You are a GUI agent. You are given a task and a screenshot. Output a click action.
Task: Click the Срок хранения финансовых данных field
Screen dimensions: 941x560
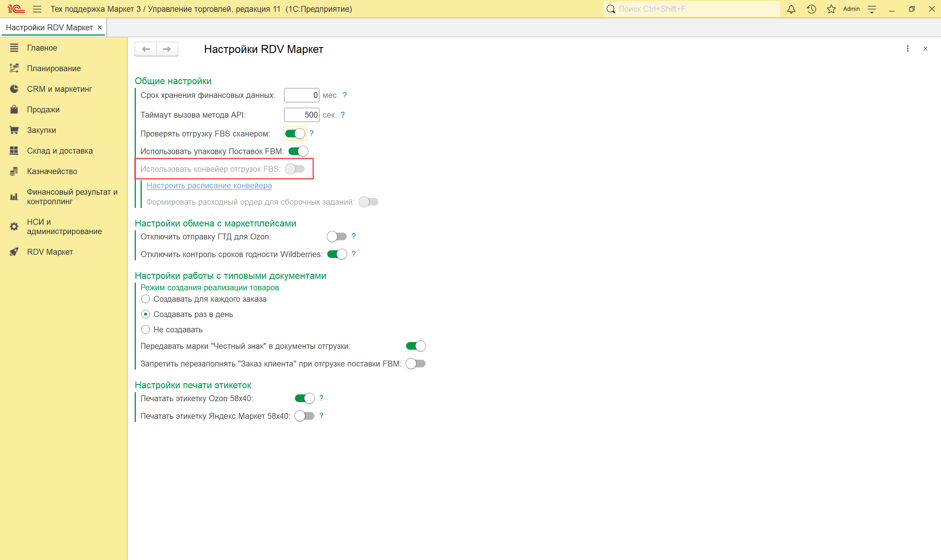[301, 95]
